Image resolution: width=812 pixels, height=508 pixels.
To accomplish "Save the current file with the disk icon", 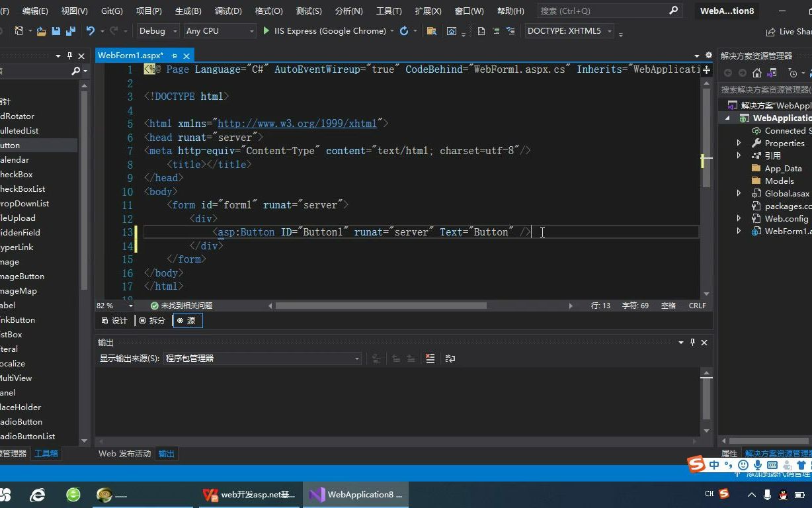I will point(56,31).
